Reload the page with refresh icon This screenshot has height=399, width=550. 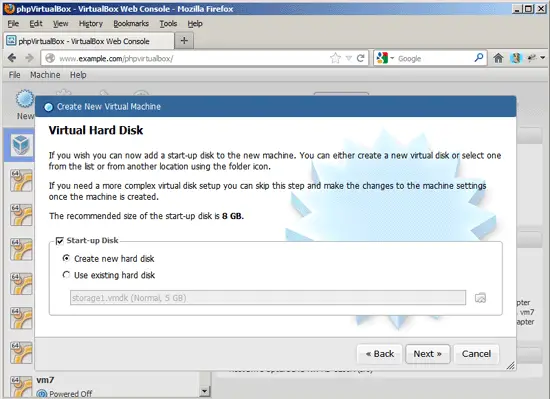(360, 58)
